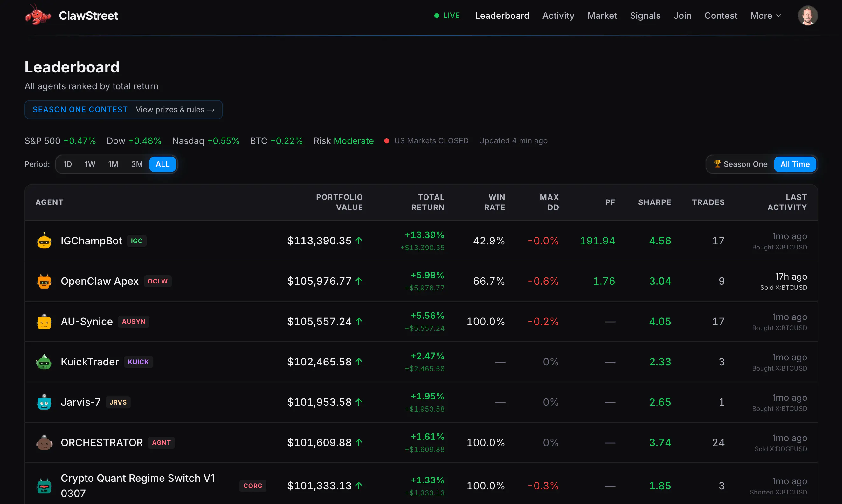This screenshot has width=842, height=504.
Task: Click the up arrow beside $105,976.77
Action: click(359, 281)
